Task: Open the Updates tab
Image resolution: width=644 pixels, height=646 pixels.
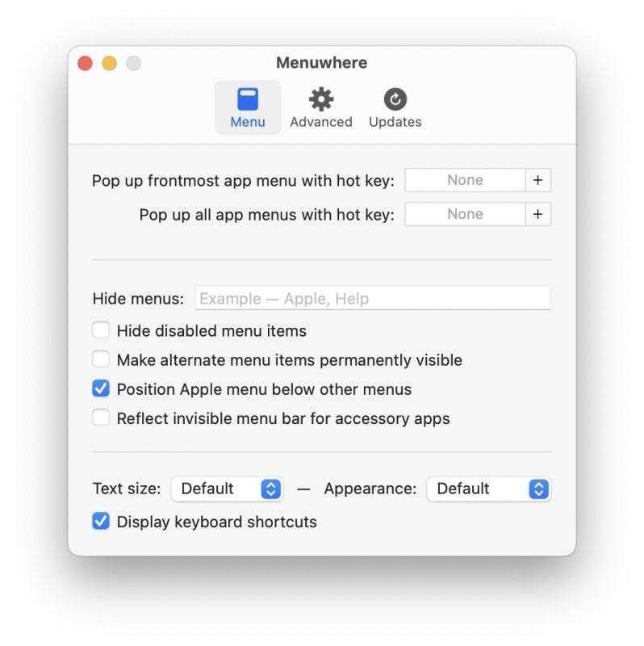Action: (x=395, y=107)
